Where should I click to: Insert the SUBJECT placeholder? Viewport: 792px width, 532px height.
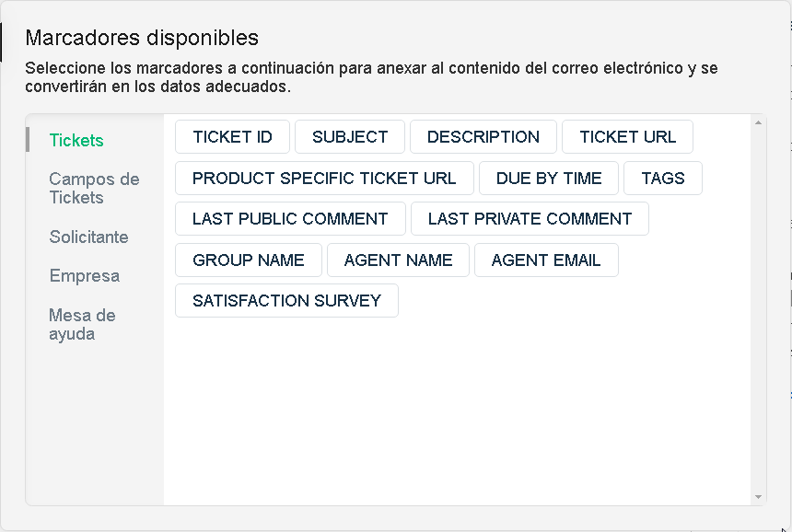[x=350, y=137]
